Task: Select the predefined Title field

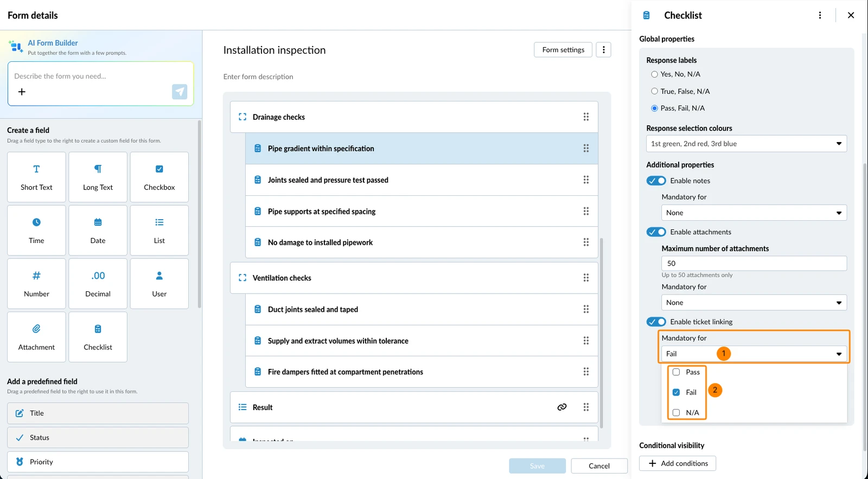Action: pos(98,413)
